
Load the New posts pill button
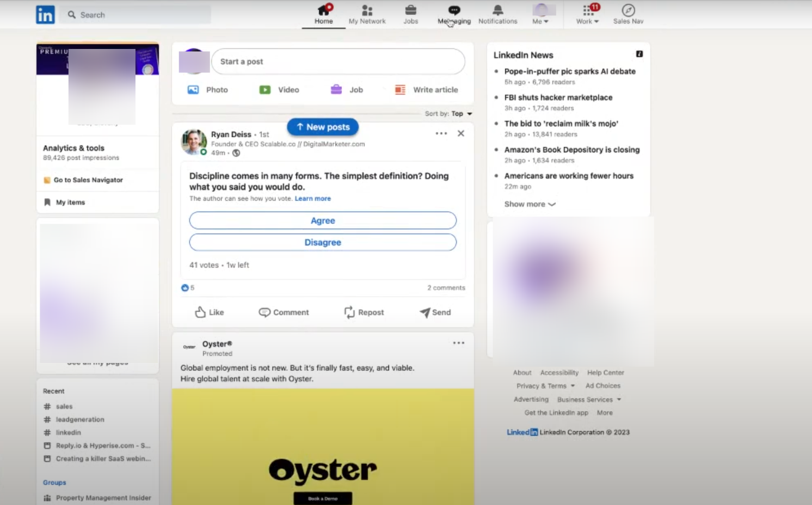[x=323, y=127]
